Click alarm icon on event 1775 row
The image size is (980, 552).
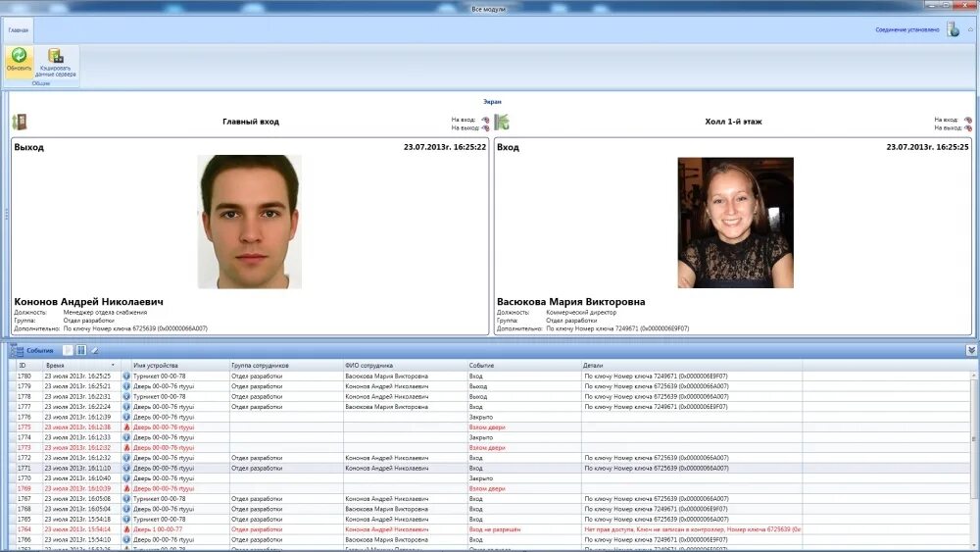tap(126, 427)
